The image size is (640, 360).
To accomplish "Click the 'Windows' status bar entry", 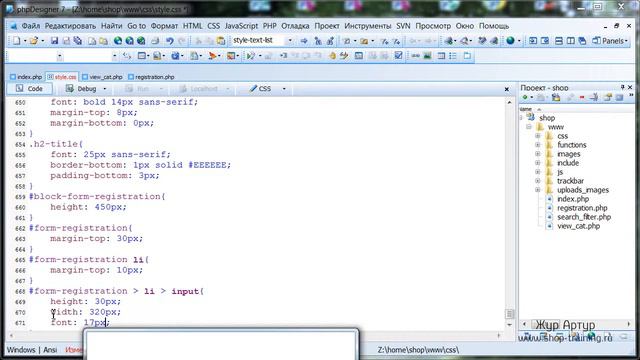I will 21,350.
